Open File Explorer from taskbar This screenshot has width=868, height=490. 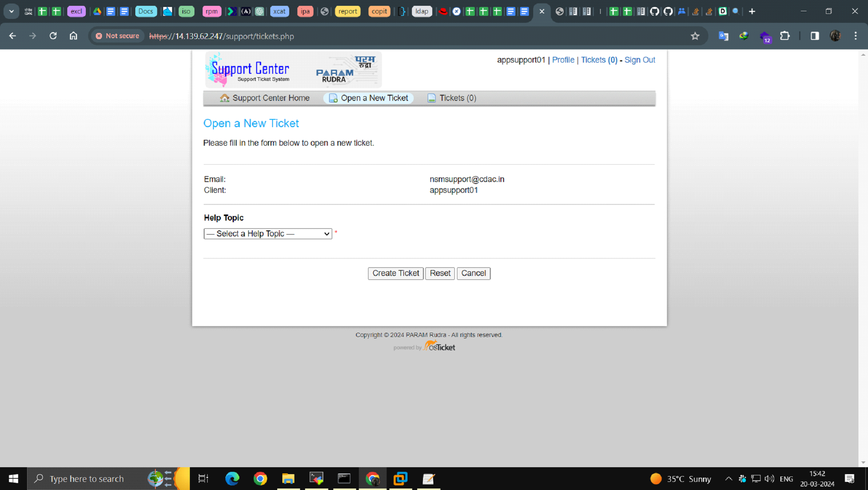tap(288, 478)
